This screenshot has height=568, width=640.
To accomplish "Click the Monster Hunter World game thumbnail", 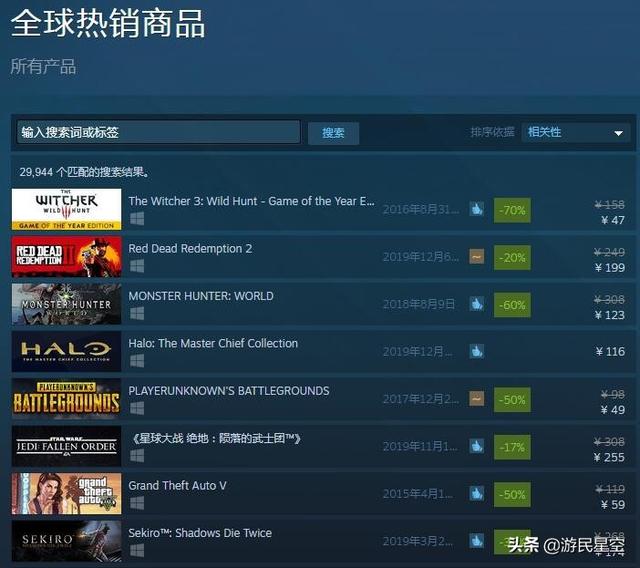I will [67, 304].
